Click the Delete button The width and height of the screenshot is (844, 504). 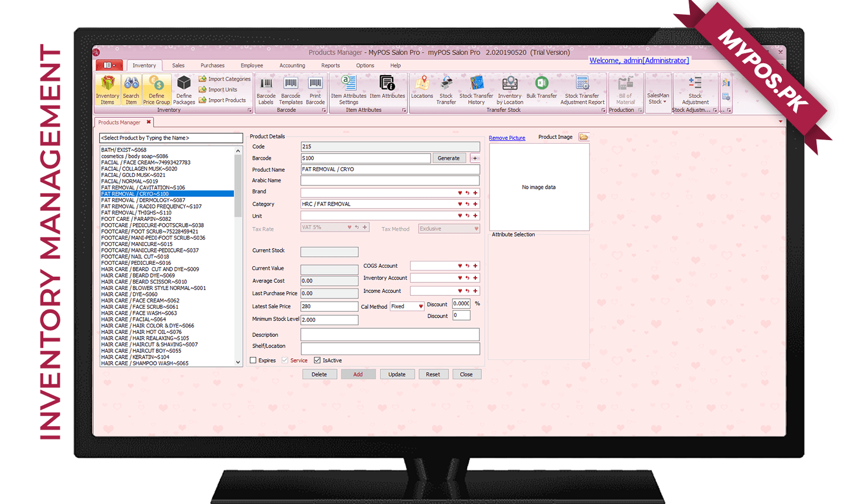pyautogui.click(x=319, y=374)
